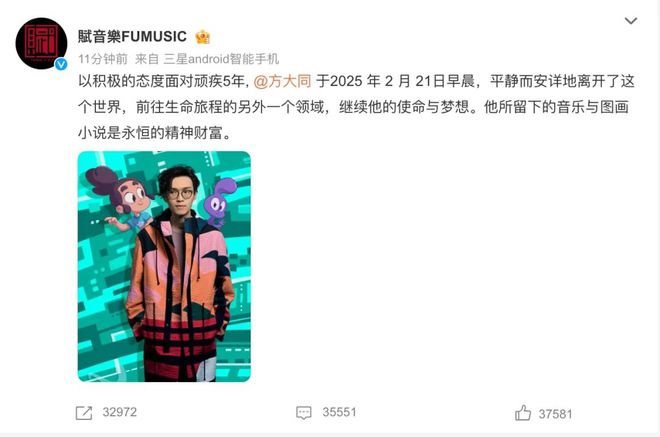Click the repost count 32972
Image resolution: width=660 pixels, height=437 pixels.
click(x=120, y=412)
